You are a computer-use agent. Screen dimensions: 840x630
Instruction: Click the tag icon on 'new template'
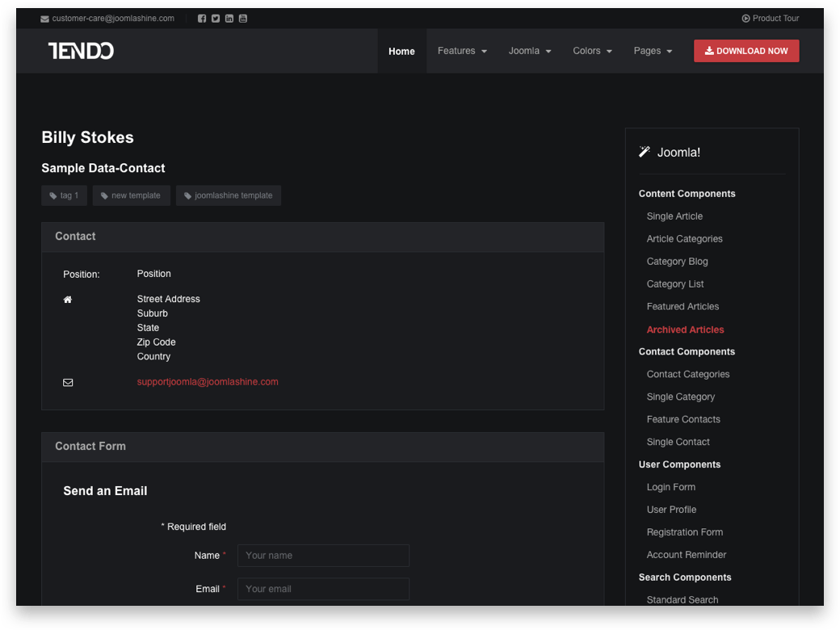[x=104, y=196]
